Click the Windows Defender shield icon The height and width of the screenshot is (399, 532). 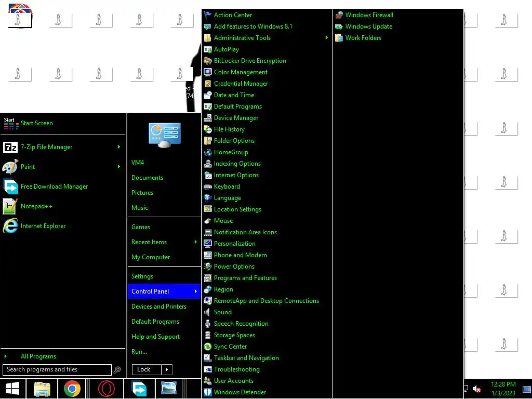coord(208,393)
